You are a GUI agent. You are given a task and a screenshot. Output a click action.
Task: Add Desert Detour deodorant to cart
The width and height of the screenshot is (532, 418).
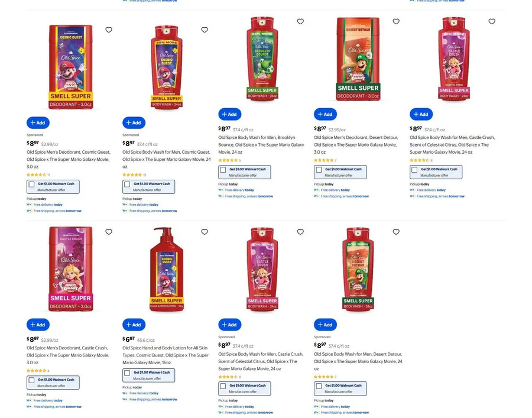325,114
